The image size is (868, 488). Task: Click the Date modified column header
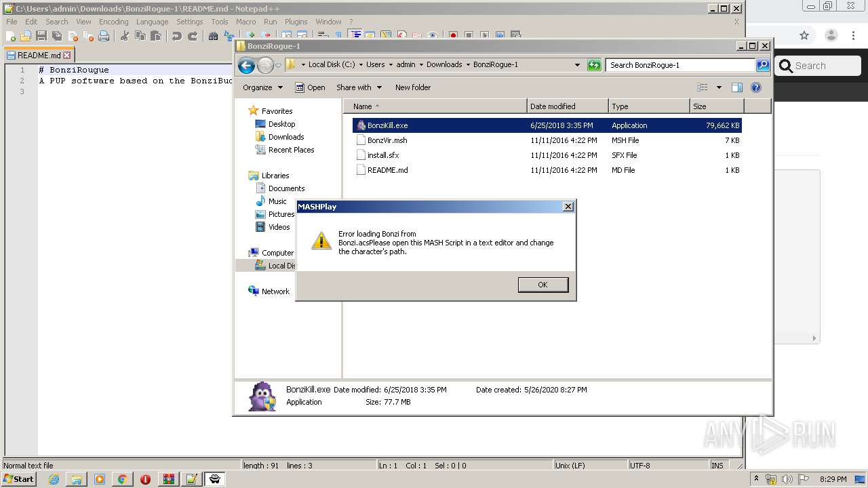click(568, 106)
